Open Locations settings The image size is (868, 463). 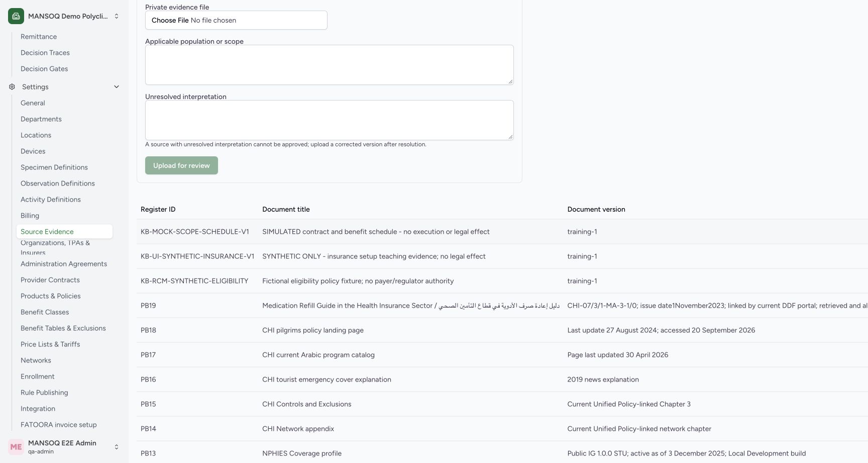pos(36,135)
